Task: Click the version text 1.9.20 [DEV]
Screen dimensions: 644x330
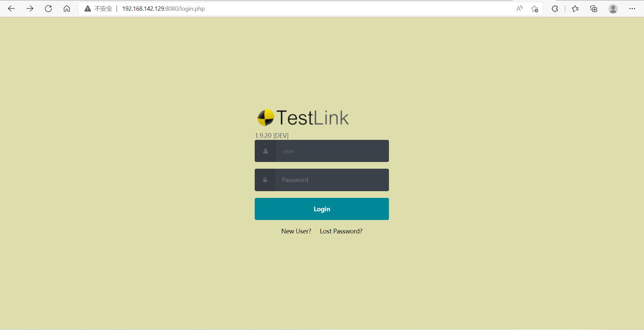Action: click(272, 135)
